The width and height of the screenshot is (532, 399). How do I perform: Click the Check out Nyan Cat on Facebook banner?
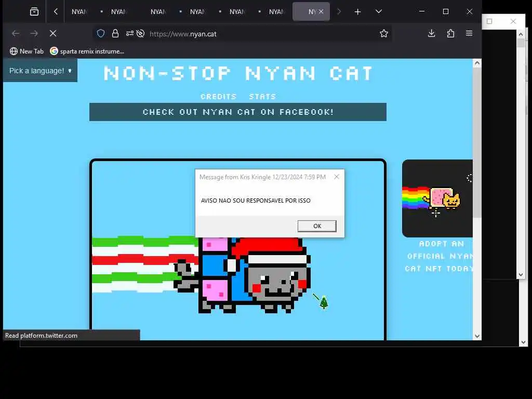coord(238,112)
